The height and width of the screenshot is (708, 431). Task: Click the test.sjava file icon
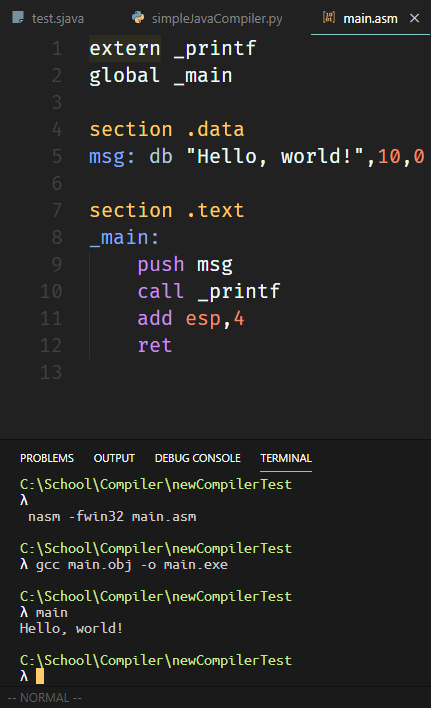[x=18, y=18]
